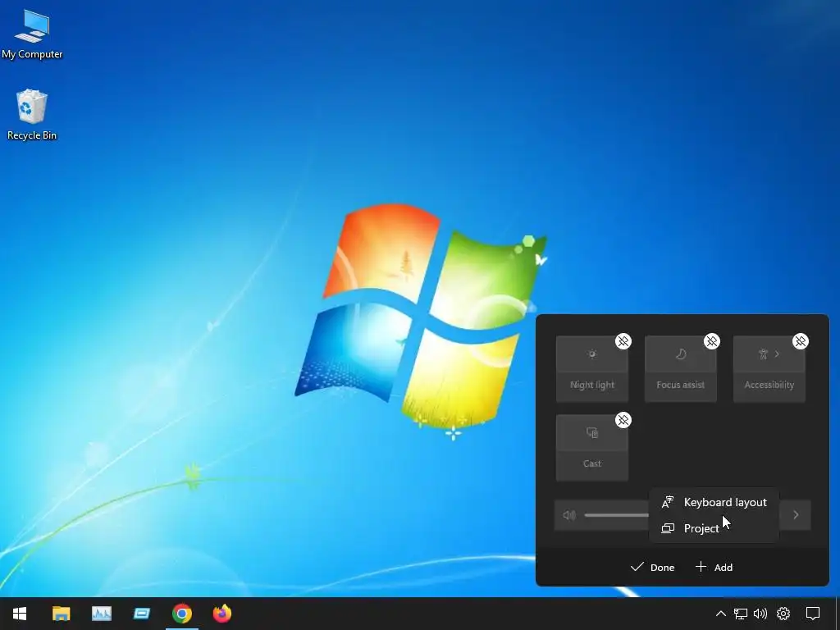Adjust the volume slider track
This screenshot has height=630, width=840.
[616, 515]
